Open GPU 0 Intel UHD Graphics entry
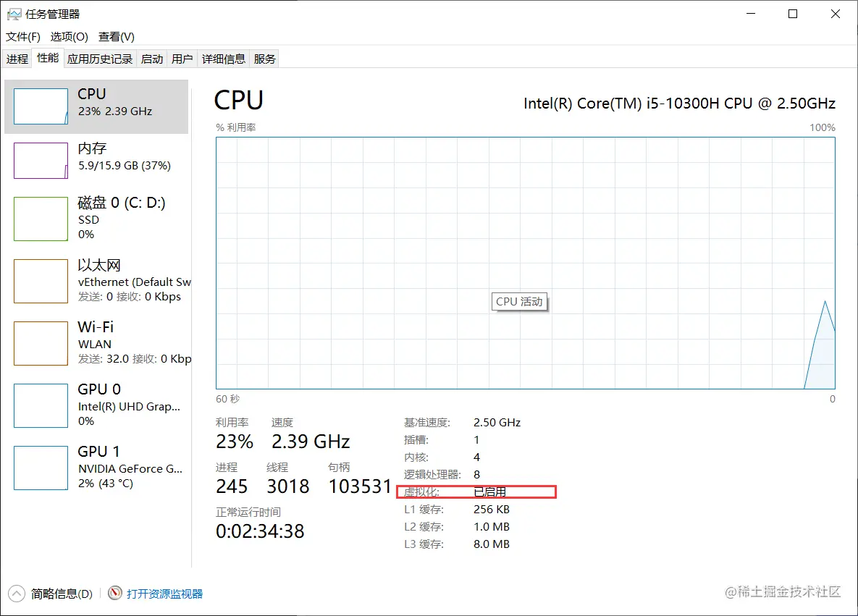This screenshot has width=858, height=616. click(x=96, y=405)
